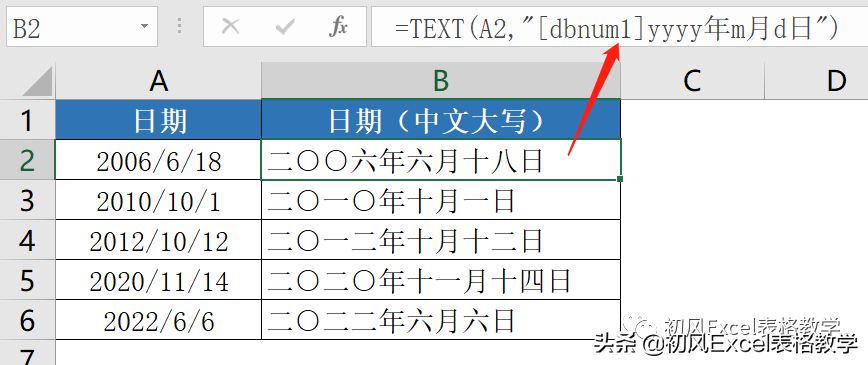Select cell 二〇〇六年六月十八日
This screenshot has height=365, width=868.
[x=441, y=160]
